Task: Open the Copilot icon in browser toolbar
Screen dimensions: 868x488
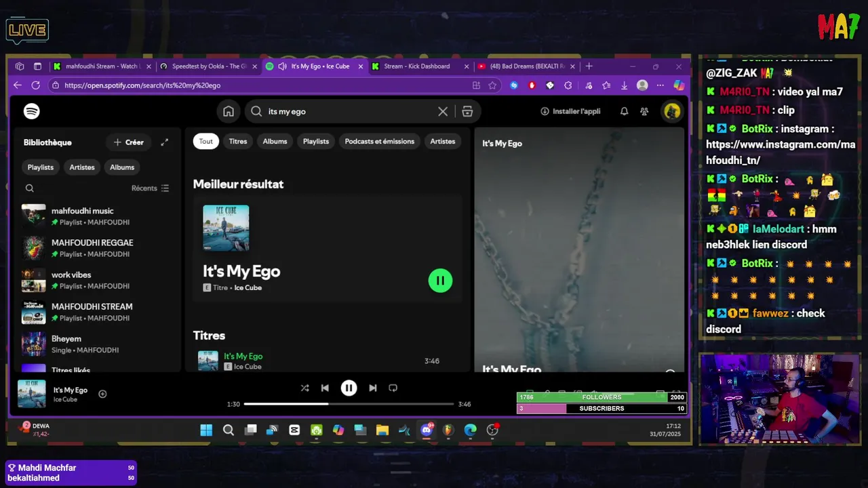Action: pyautogui.click(x=679, y=85)
